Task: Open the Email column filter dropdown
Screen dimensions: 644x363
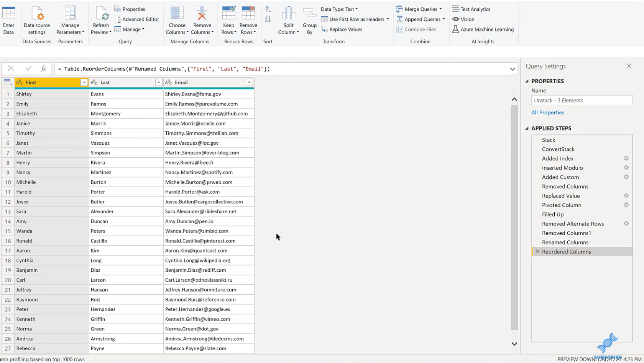Action: click(x=249, y=82)
